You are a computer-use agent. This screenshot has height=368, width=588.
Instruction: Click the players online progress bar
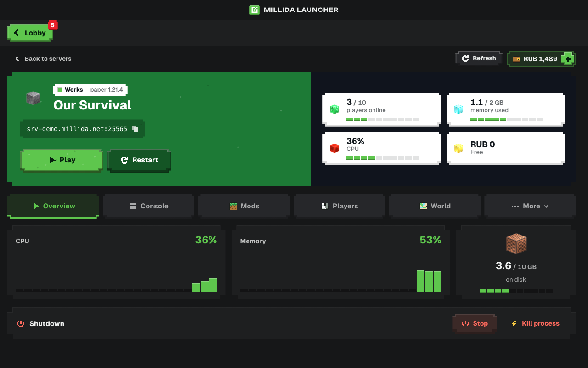[x=383, y=119]
